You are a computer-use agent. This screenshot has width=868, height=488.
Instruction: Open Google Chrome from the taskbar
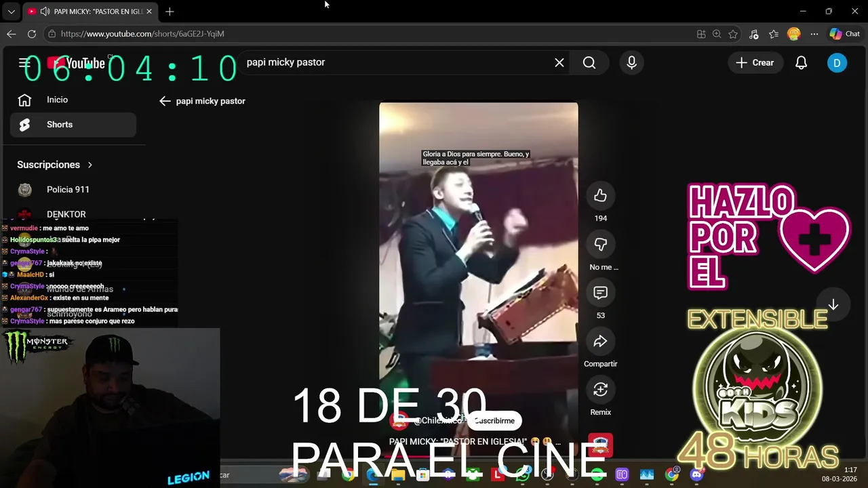coord(671,475)
